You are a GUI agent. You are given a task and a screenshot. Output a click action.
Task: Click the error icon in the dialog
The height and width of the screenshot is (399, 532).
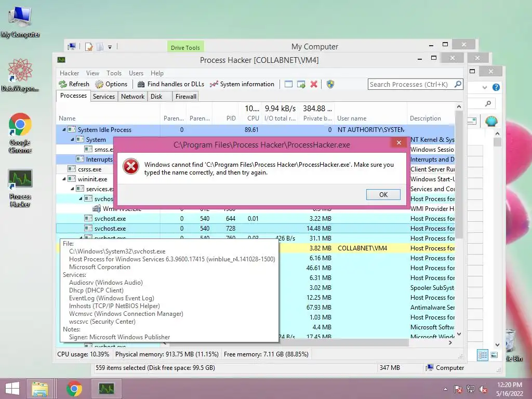point(131,167)
